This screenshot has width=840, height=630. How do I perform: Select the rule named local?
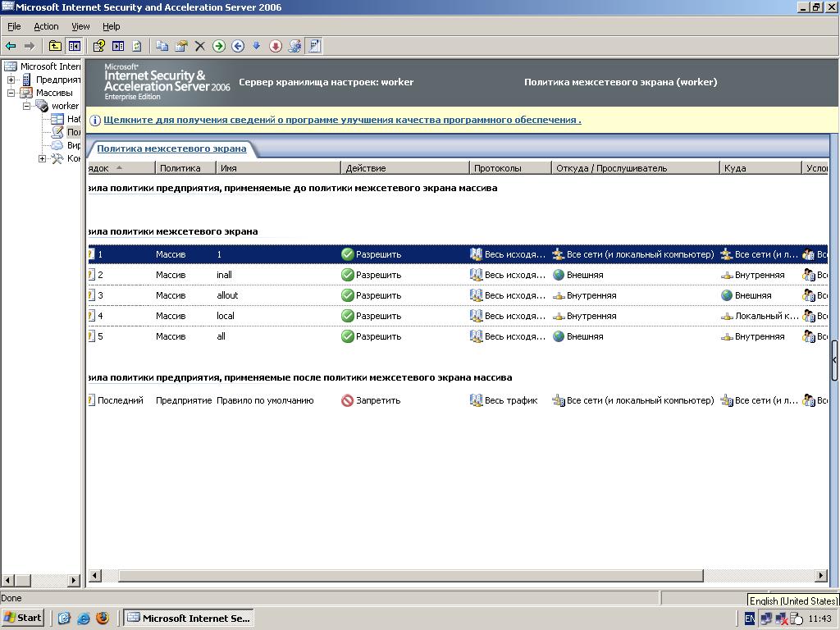(458, 316)
